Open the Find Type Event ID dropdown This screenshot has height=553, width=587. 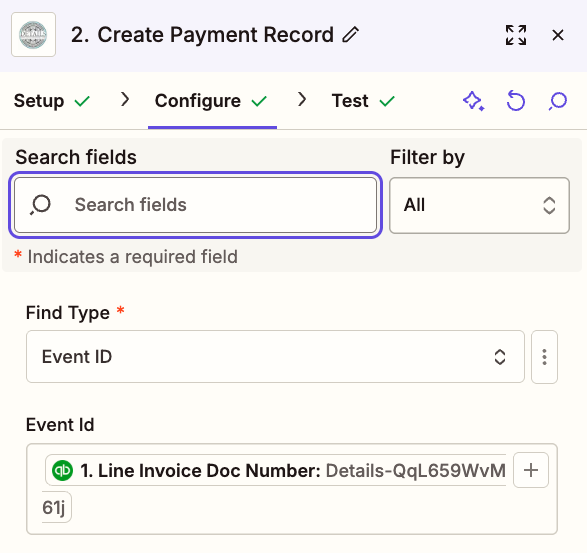pyautogui.click(x=275, y=356)
